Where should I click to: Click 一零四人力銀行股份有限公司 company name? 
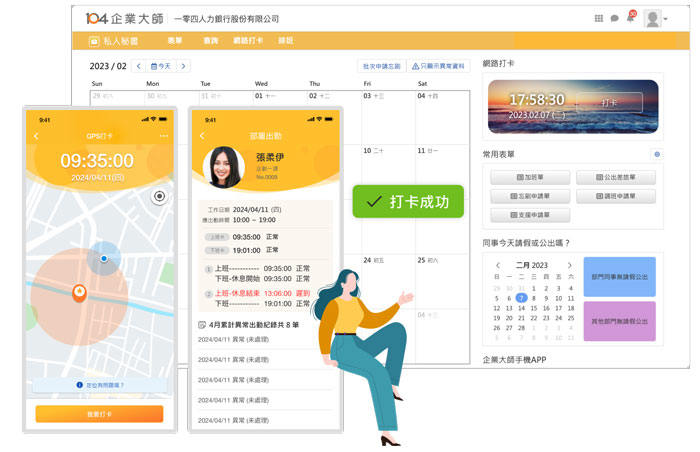226,19
